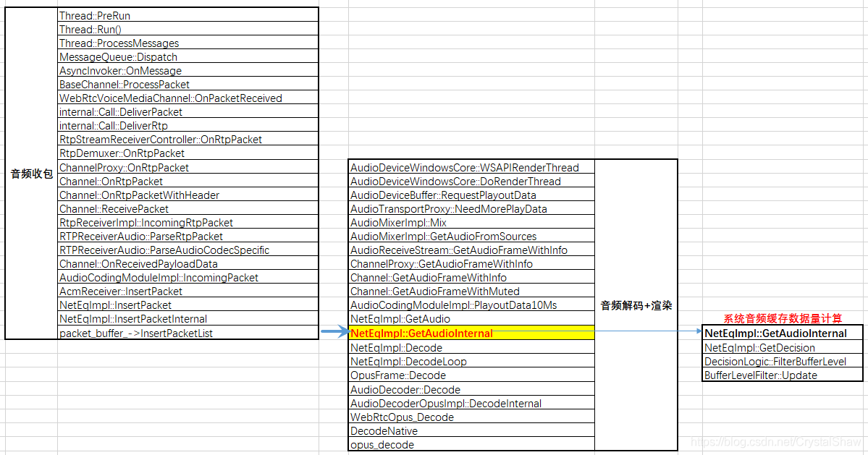Click the RtpDemuxer::OnRtpPacket cell
Viewport: 868px width, 455px height.
(187, 153)
